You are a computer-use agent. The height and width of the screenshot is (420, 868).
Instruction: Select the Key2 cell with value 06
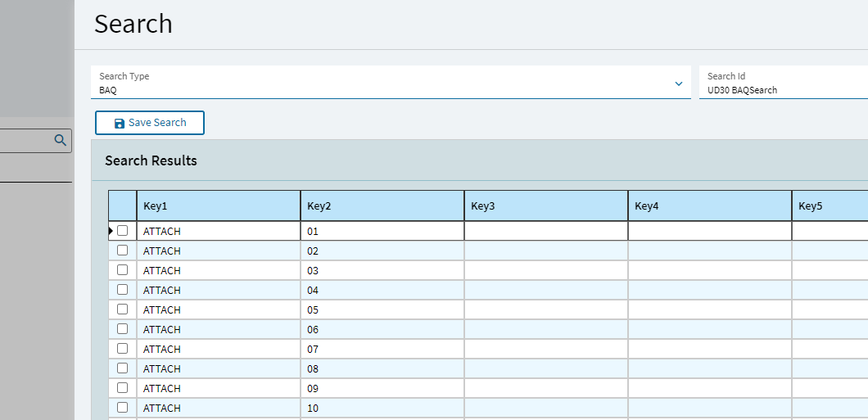382,329
